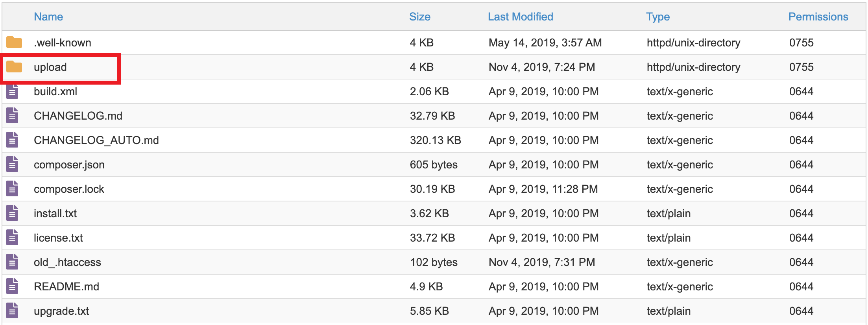Screen dimensions: 868x325
Task: Click the upload folder icon
Action: (x=14, y=67)
